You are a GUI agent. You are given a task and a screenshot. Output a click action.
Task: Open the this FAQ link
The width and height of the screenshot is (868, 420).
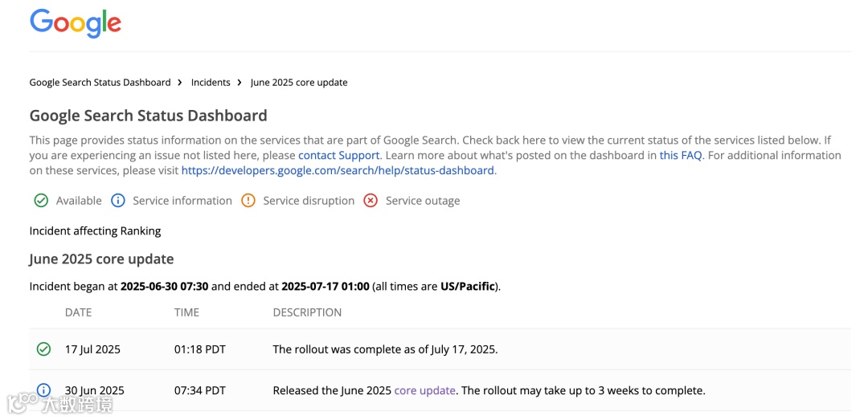[680, 155]
